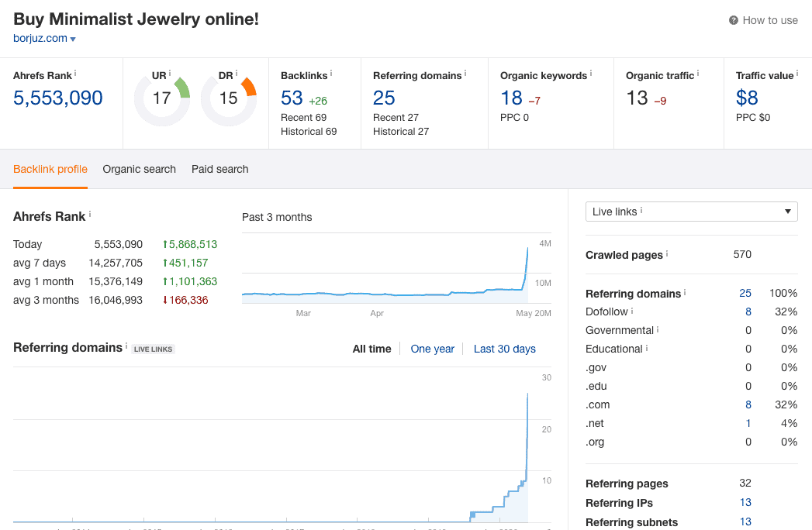Click info icon next to Referring domains metric
812x530 pixels.
click(x=465, y=74)
